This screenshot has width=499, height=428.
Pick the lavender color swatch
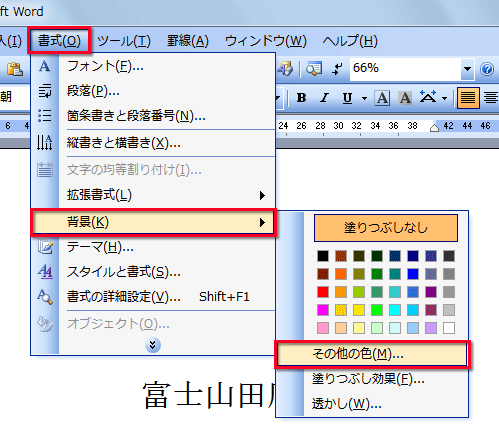(431, 328)
